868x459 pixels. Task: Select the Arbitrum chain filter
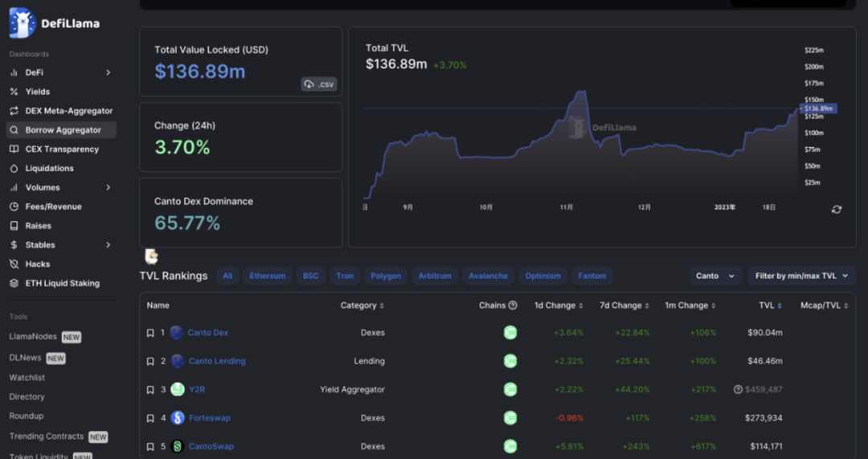pos(435,276)
